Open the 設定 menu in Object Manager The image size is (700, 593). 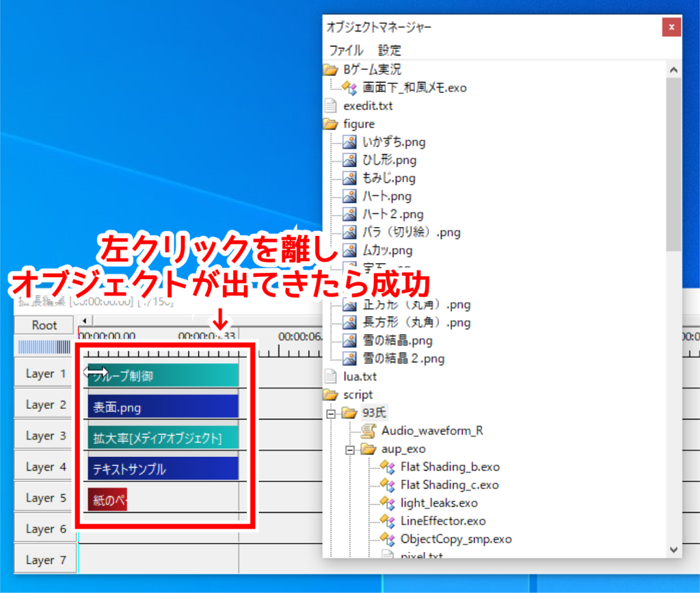390,50
